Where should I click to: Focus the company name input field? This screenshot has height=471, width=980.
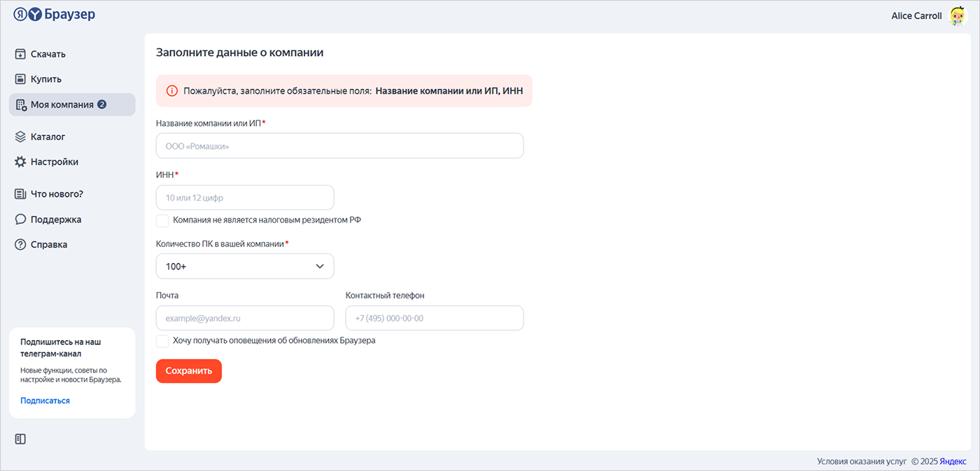pyautogui.click(x=339, y=146)
